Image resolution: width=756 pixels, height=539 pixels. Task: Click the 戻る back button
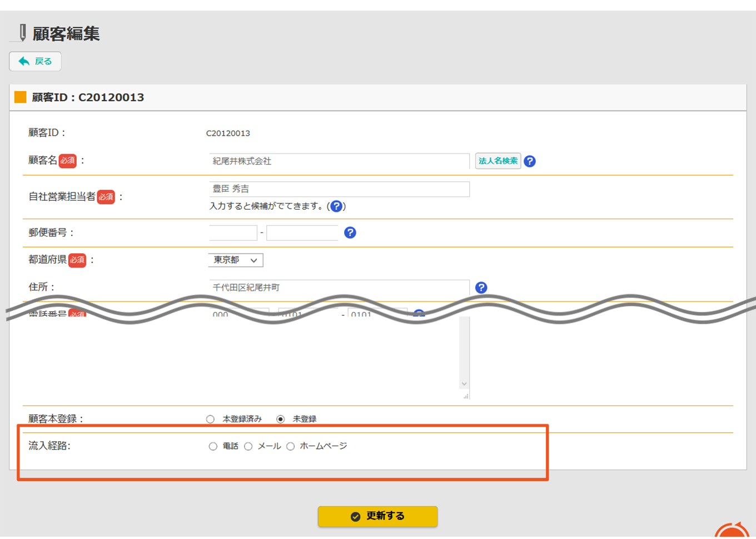(35, 61)
